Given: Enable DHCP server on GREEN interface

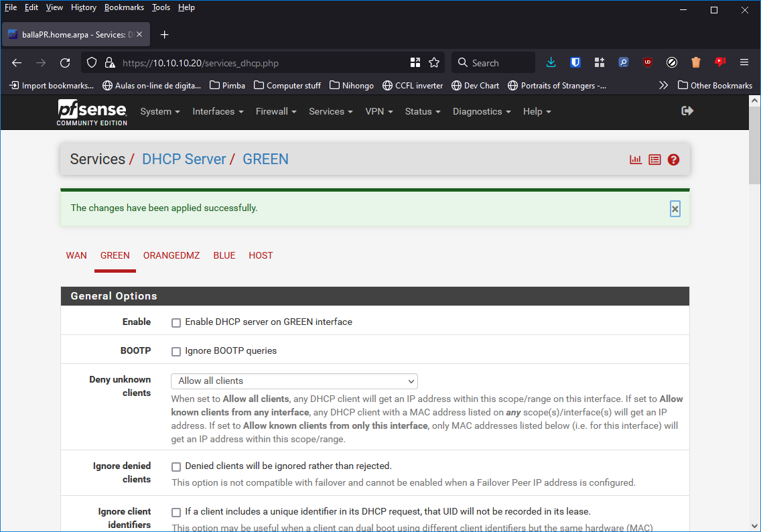Looking at the screenshot, I should point(176,322).
